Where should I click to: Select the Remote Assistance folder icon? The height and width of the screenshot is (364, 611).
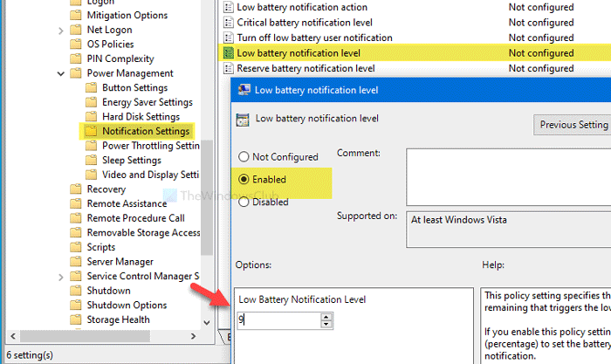click(x=76, y=203)
